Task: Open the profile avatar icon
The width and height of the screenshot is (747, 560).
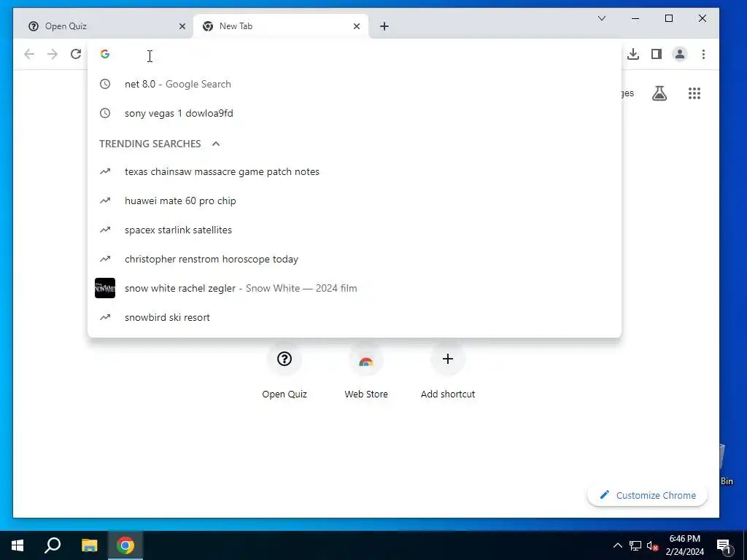Action: coord(680,54)
